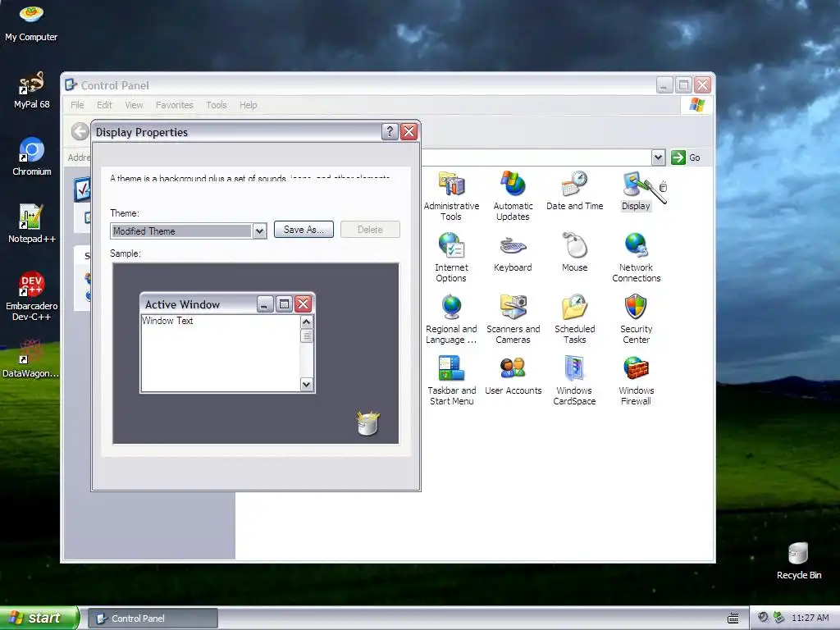Open the Edit menu
Image resolution: width=840 pixels, height=630 pixels.
[x=104, y=105]
